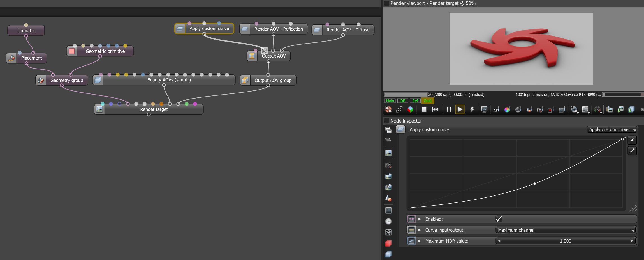Click the red cube icon in inspector sidebar
Image resolution: width=644 pixels, height=260 pixels.
(x=388, y=243)
